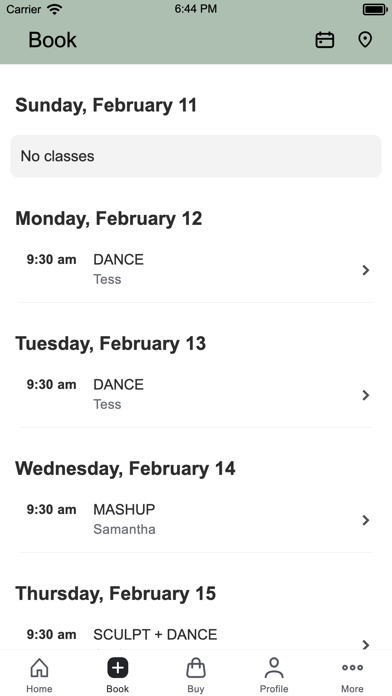Viewport: 392px width, 696px height.
Task: Expand Monday DANCE class chevron
Action: pyautogui.click(x=365, y=270)
